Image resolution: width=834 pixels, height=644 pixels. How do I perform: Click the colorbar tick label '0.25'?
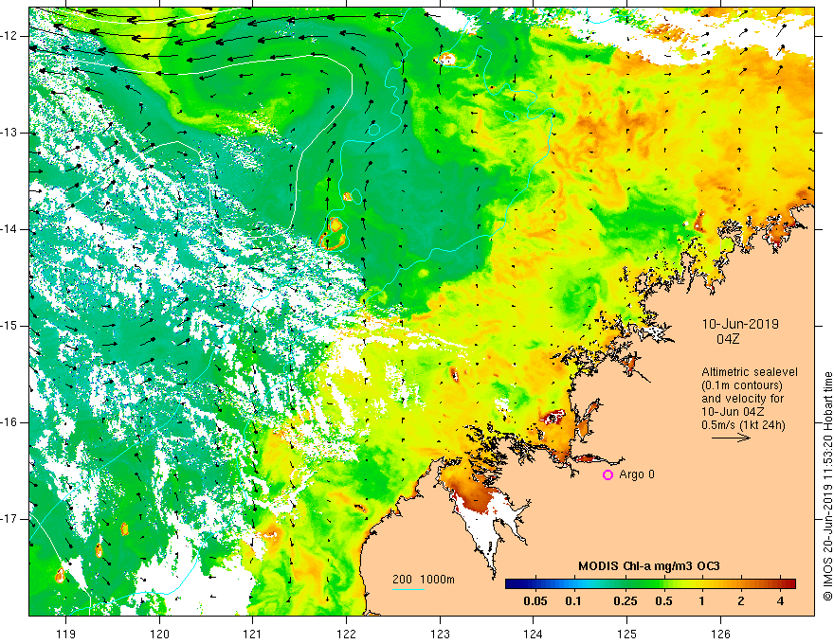point(625,601)
